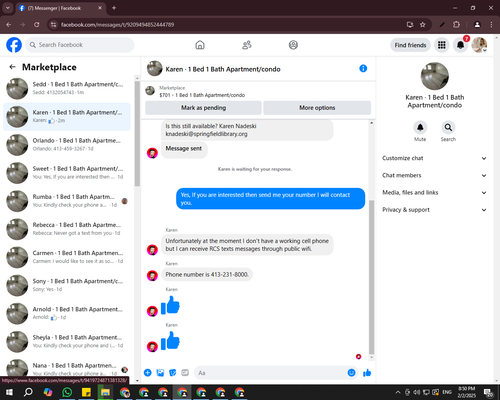
Task: Open the Facebook logo home link
Action: pyautogui.click(x=14, y=45)
